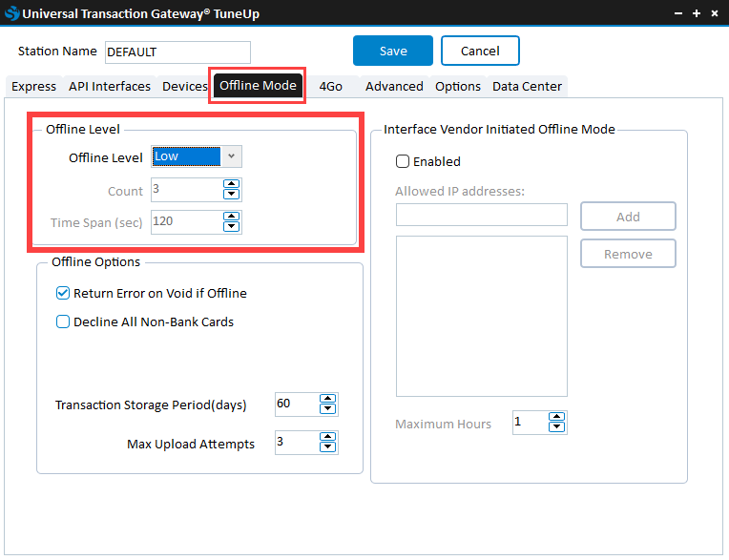Maximize the TuneUp window

[x=697, y=13]
